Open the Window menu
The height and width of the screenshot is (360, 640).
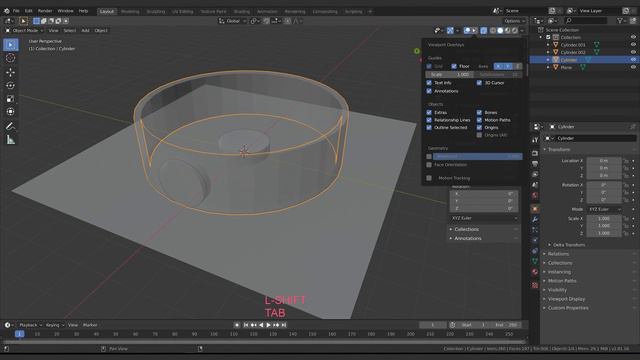click(65, 11)
